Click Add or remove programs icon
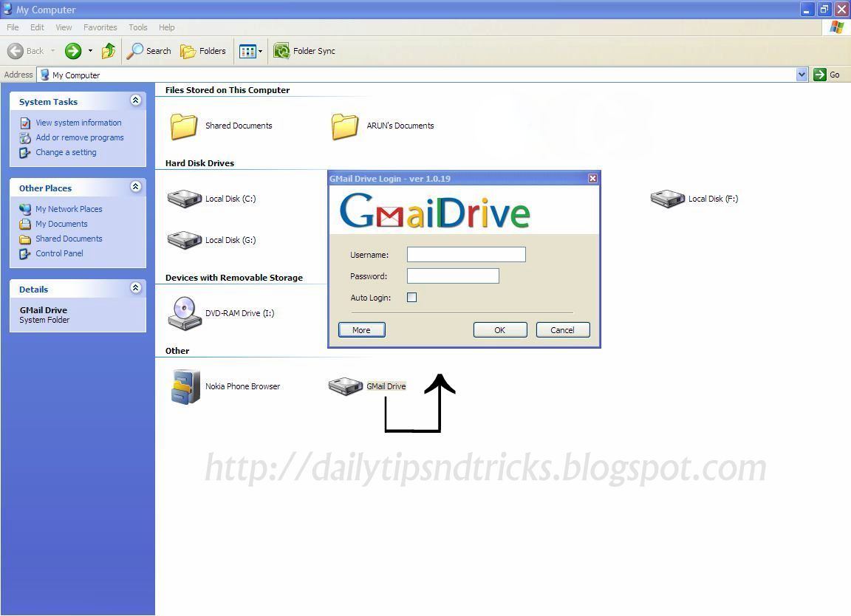This screenshot has height=616, width=851. (x=25, y=138)
